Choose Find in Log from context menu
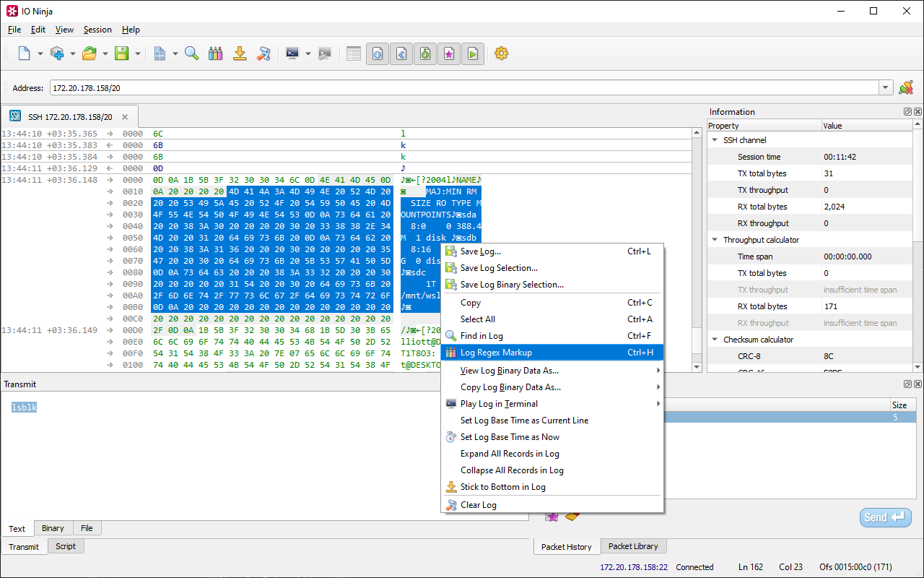 [x=552, y=336]
